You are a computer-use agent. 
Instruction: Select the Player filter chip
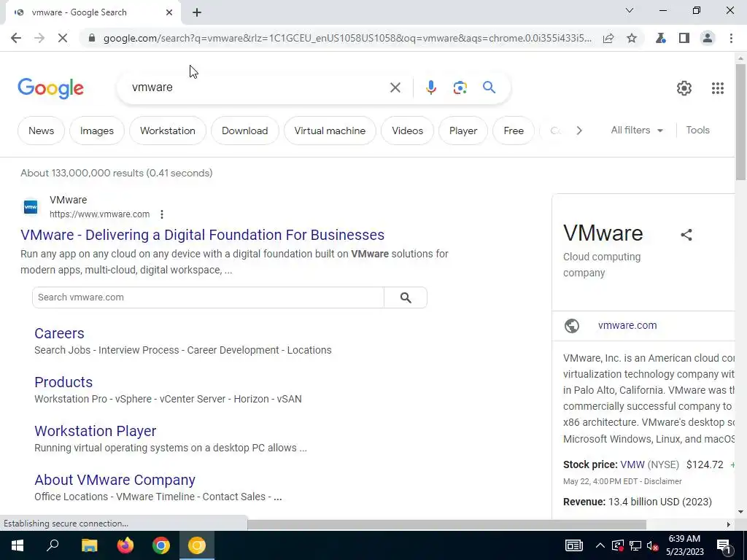(463, 131)
